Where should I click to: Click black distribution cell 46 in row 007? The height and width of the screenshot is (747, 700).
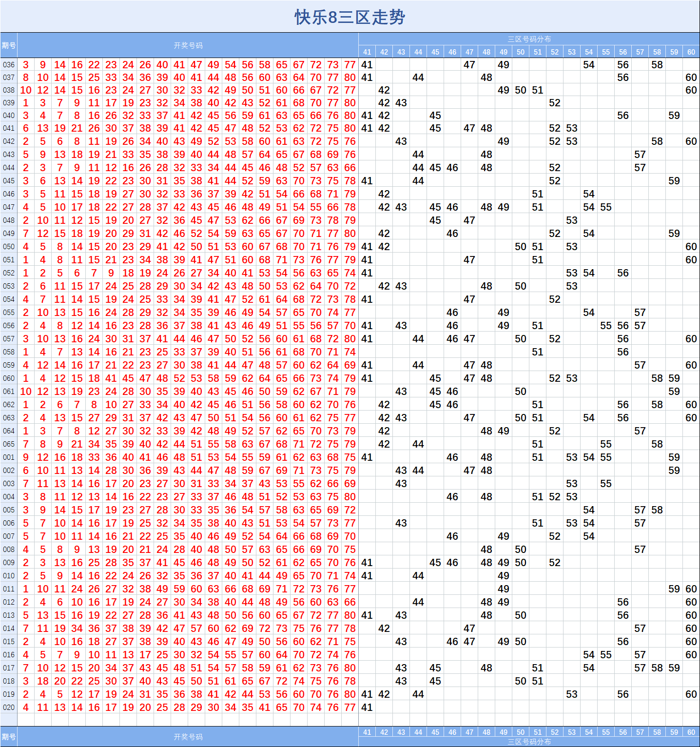tap(452, 536)
